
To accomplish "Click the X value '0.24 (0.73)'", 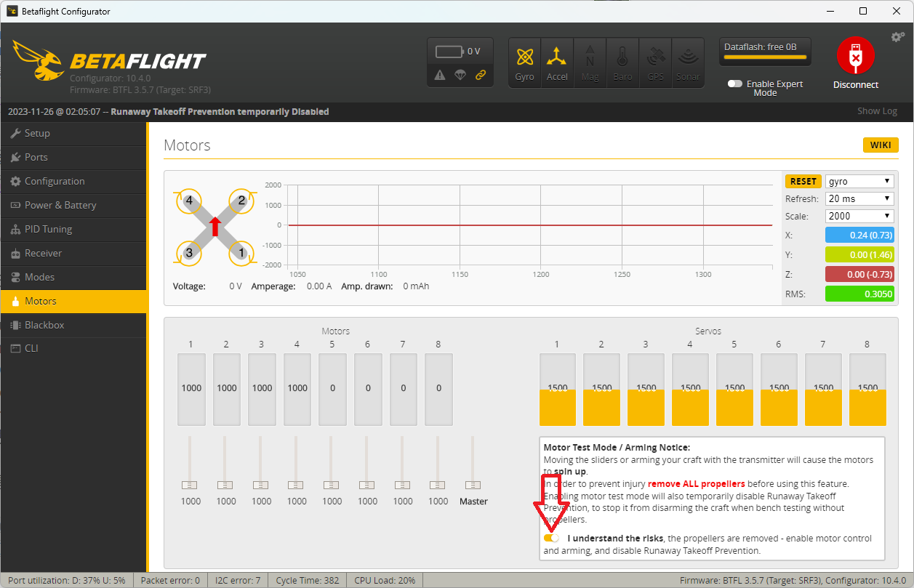I will (x=859, y=235).
